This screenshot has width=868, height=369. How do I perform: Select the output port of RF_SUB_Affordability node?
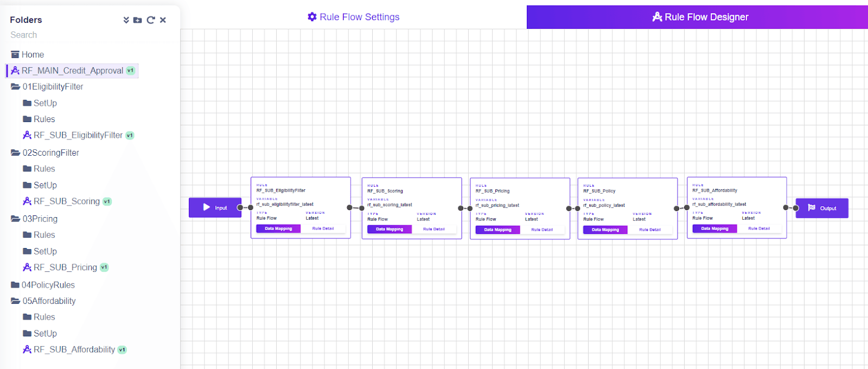pos(786,207)
